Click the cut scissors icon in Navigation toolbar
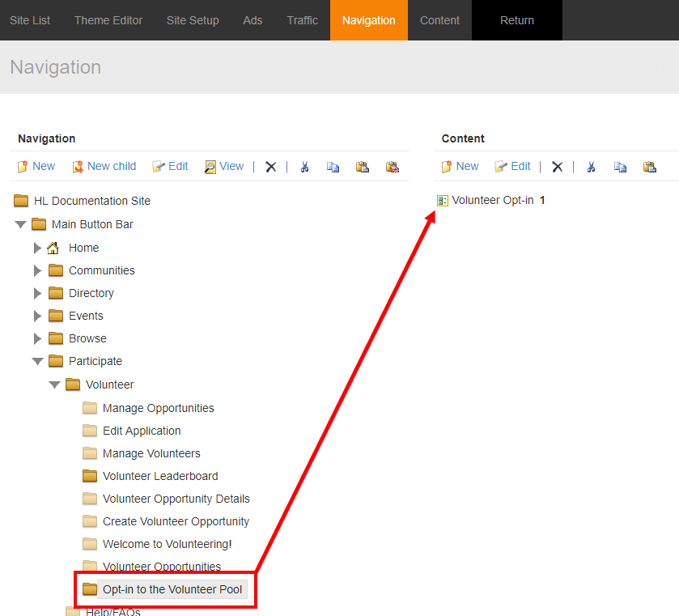The width and height of the screenshot is (679, 616). pyautogui.click(x=305, y=167)
